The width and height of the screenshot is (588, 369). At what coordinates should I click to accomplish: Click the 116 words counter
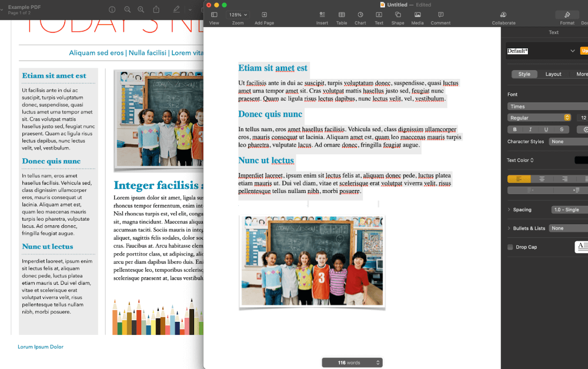pos(352,363)
